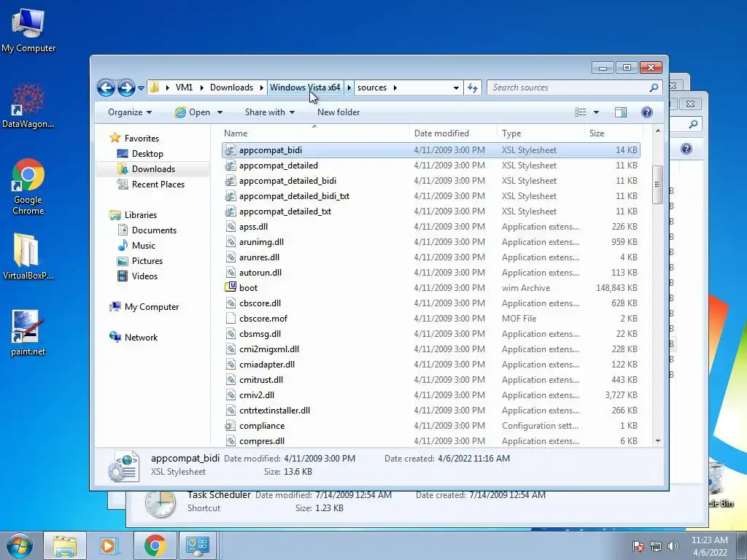Toggle the preview pane
This screenshot has height=560, width=747.
click(621, 112)
